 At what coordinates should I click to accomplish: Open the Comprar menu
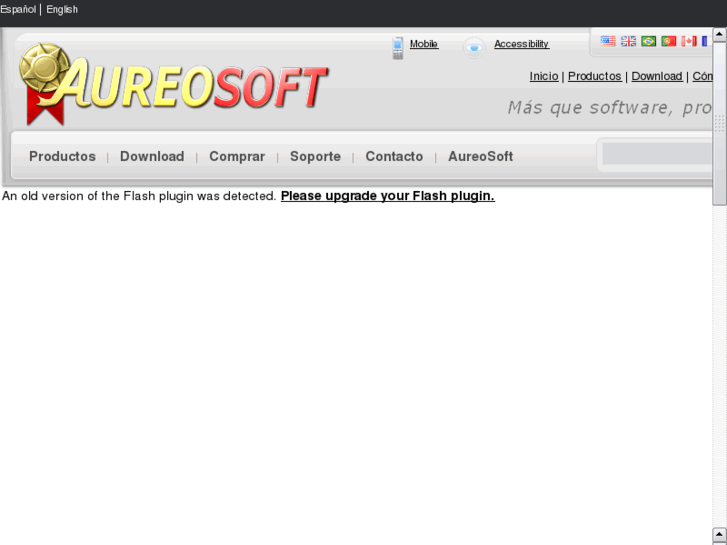237,156
